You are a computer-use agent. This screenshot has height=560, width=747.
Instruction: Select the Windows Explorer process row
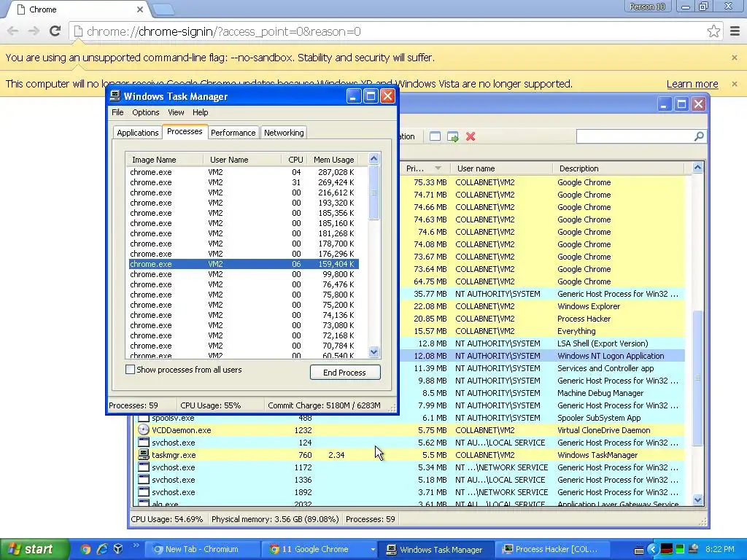pyautogui.click(x=543, y=306)
